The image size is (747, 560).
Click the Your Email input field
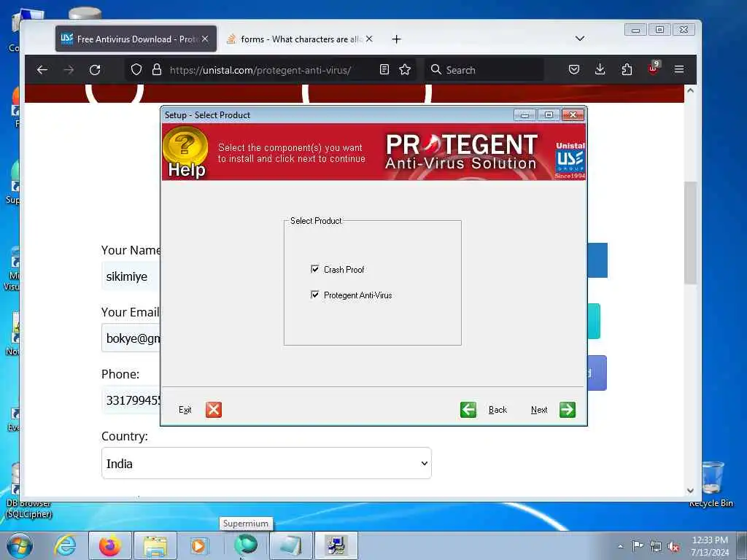(x=131, y=338)
